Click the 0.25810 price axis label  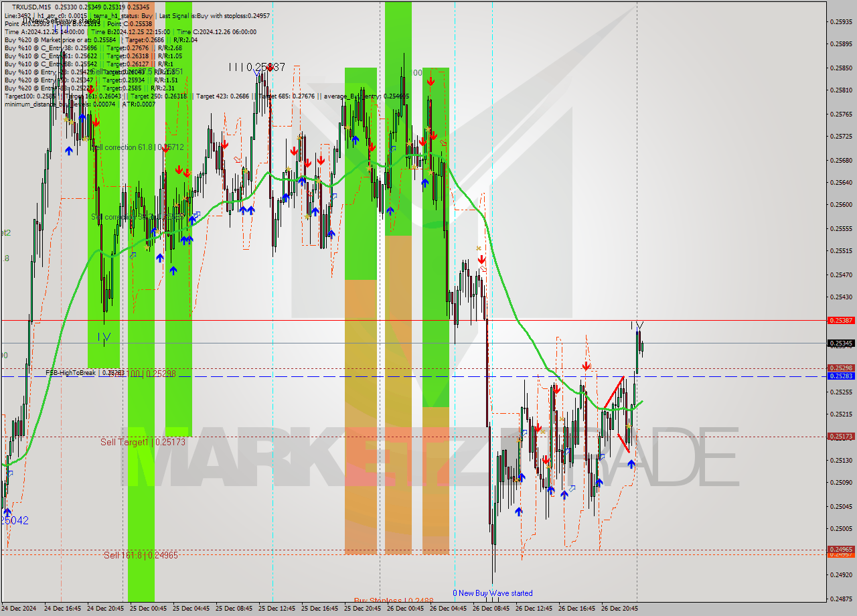click(x=841, y=90)
